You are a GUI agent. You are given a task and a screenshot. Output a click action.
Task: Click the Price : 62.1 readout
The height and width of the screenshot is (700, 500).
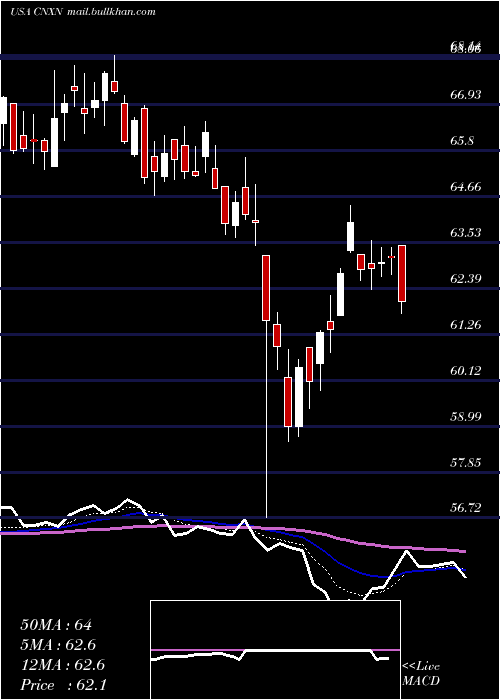point(63,685)
